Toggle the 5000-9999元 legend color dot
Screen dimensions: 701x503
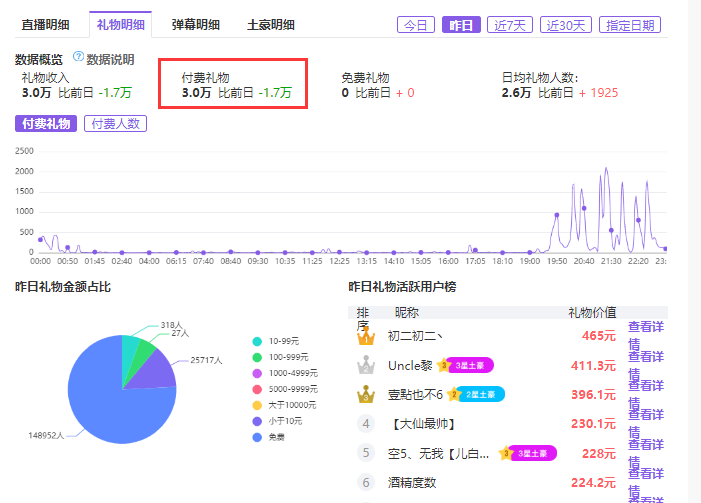(x=257, y=389)
